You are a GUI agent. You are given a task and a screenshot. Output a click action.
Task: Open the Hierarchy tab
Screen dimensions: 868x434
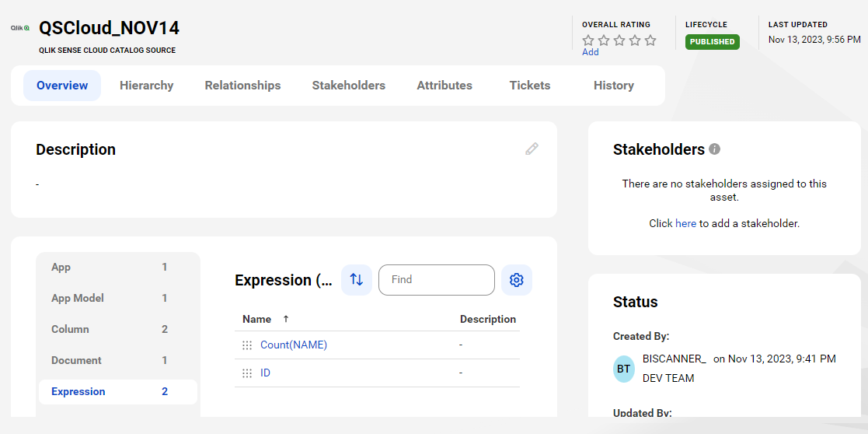point(147,86)
